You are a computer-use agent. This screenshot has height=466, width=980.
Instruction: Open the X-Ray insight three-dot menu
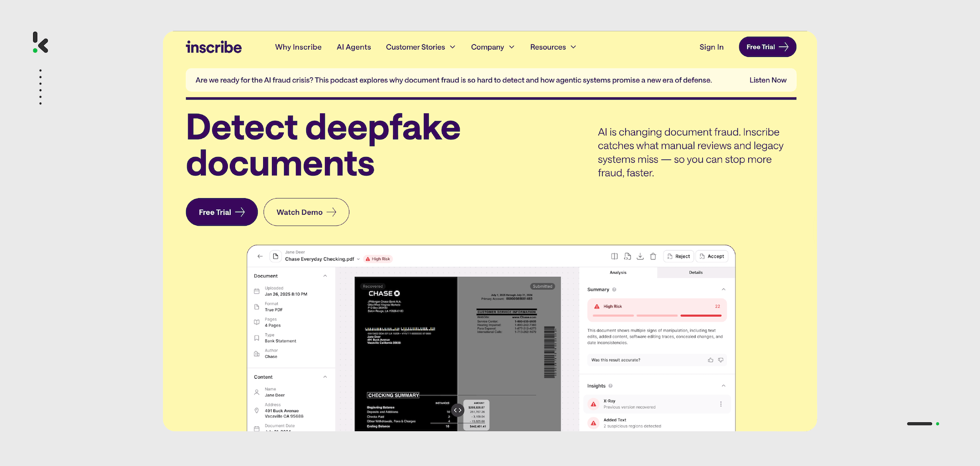(x=721, y=404)
